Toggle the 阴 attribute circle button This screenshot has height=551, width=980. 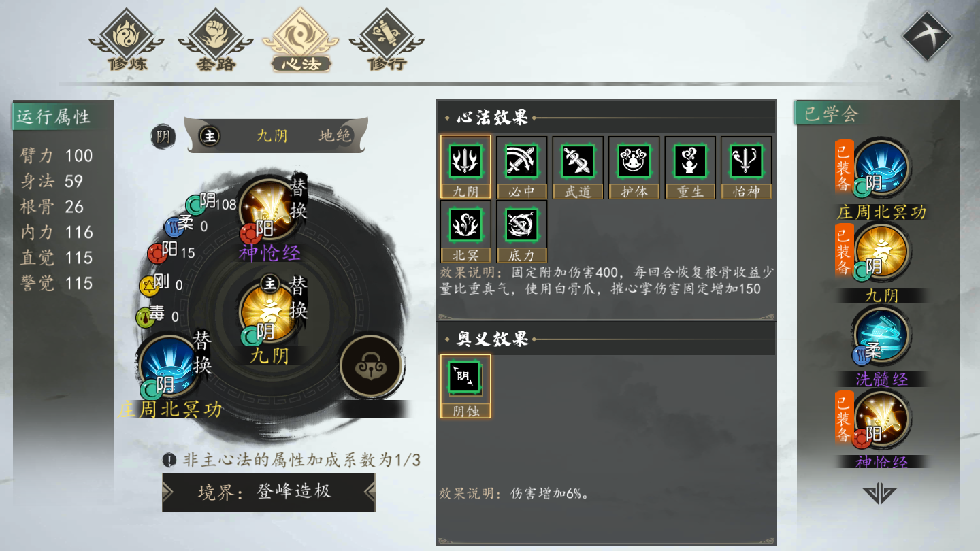[163, 136]
